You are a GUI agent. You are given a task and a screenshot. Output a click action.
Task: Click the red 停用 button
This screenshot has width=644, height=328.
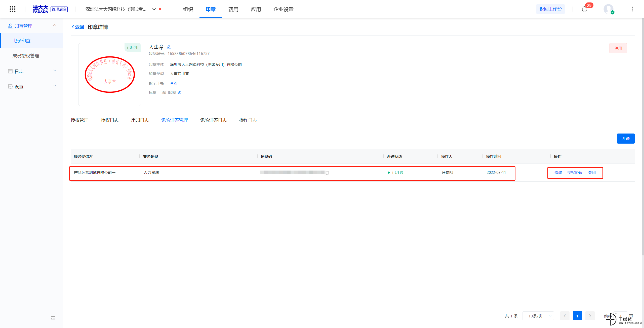point(618,48)
